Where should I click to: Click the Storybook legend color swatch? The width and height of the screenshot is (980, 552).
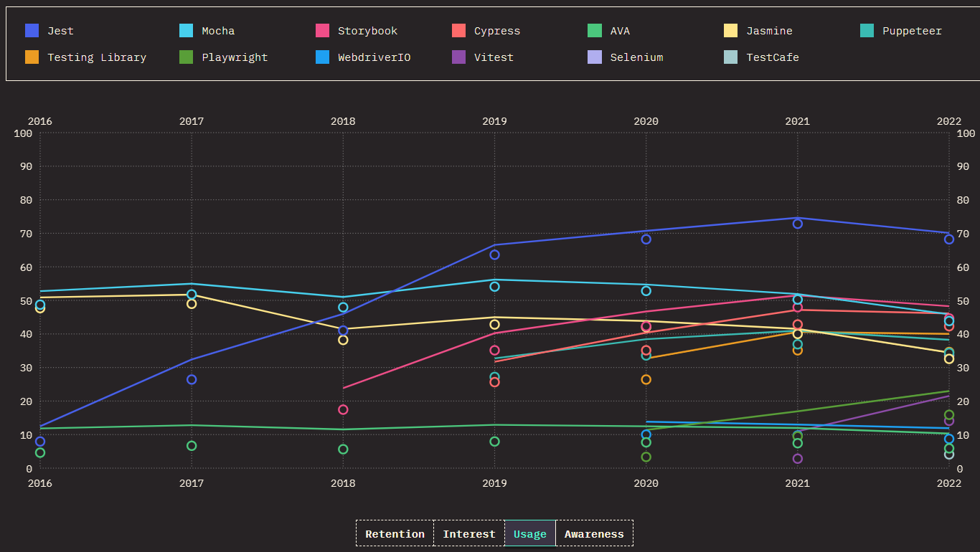[x=322, y=31]
